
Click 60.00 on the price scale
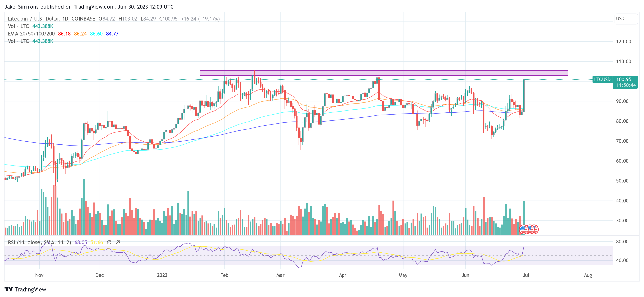tap(622, 161)
